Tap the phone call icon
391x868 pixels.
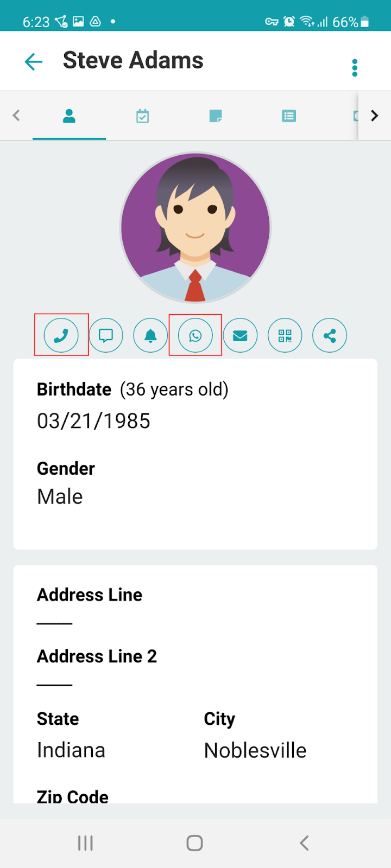(61, 335)
